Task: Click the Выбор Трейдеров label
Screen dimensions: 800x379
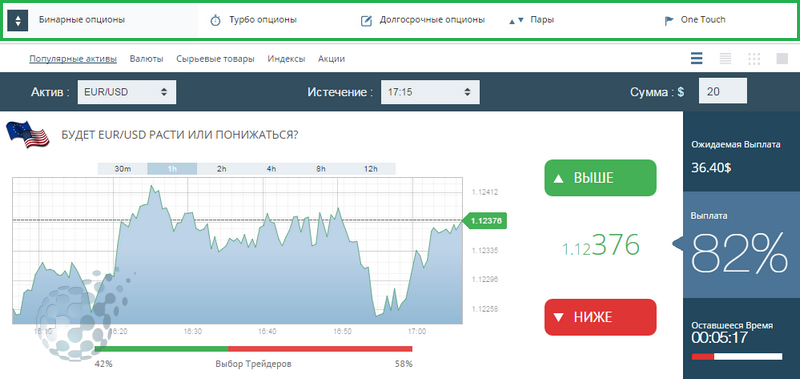Action: pos(254,364)
